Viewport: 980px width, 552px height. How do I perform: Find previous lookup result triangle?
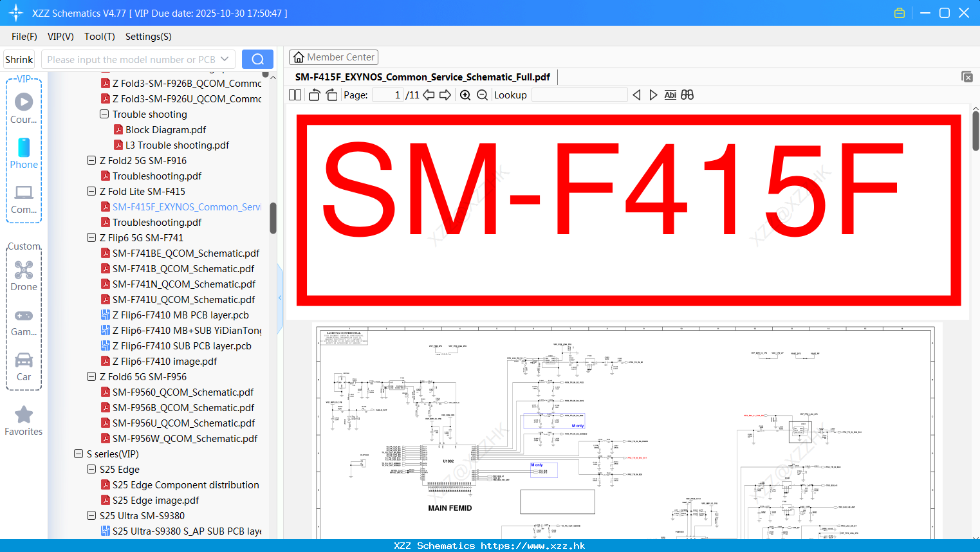pos(636,95)
